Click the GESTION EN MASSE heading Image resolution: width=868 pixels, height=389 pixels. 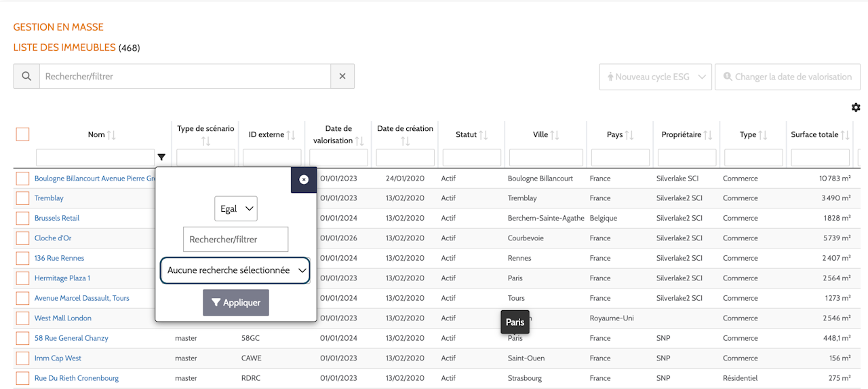tap(58, 28)
